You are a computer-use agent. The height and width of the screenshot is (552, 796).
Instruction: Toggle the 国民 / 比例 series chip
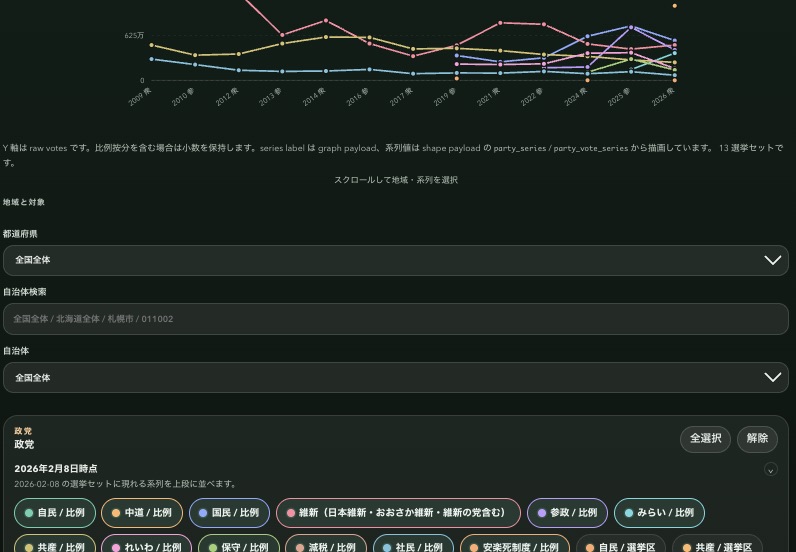click(229, 513)
